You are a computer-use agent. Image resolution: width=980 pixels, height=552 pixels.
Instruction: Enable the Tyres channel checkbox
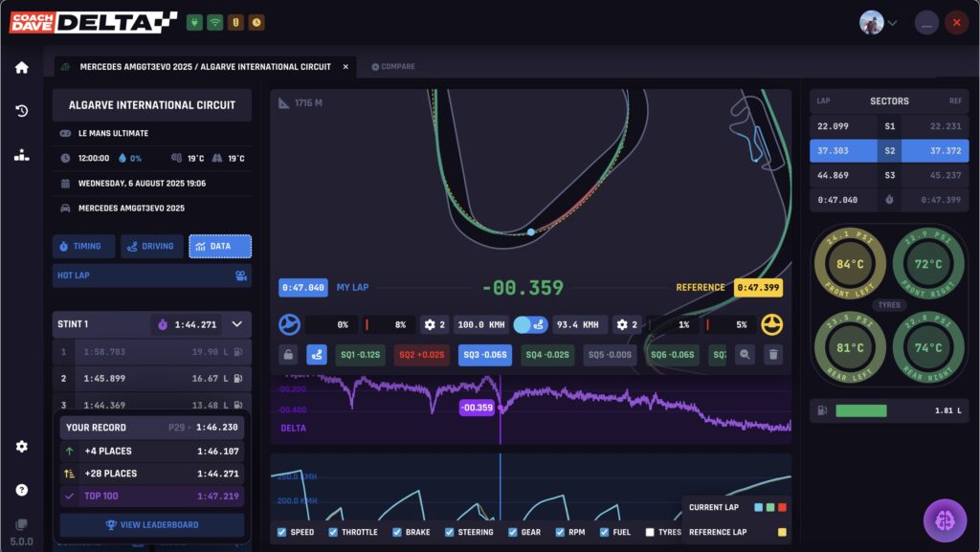[651, 532]
